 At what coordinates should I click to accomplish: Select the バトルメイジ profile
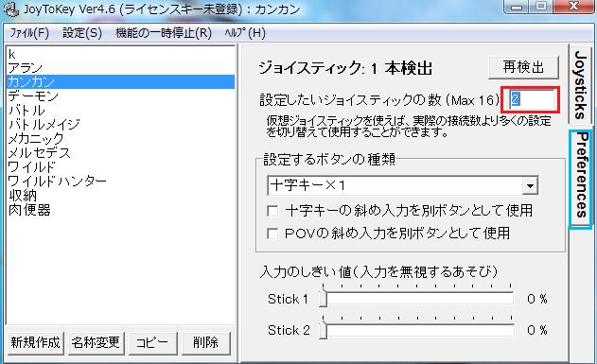click(x=121, y=125)
